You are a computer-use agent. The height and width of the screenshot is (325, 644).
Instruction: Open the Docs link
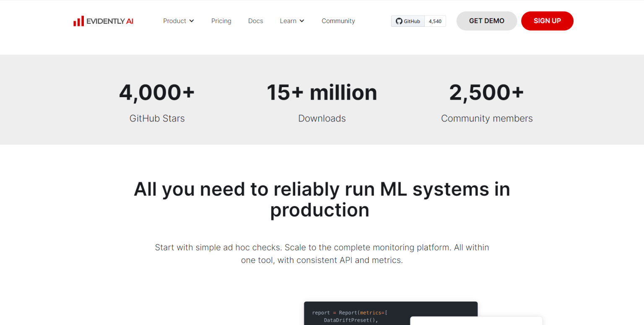[x=255, y=21]
